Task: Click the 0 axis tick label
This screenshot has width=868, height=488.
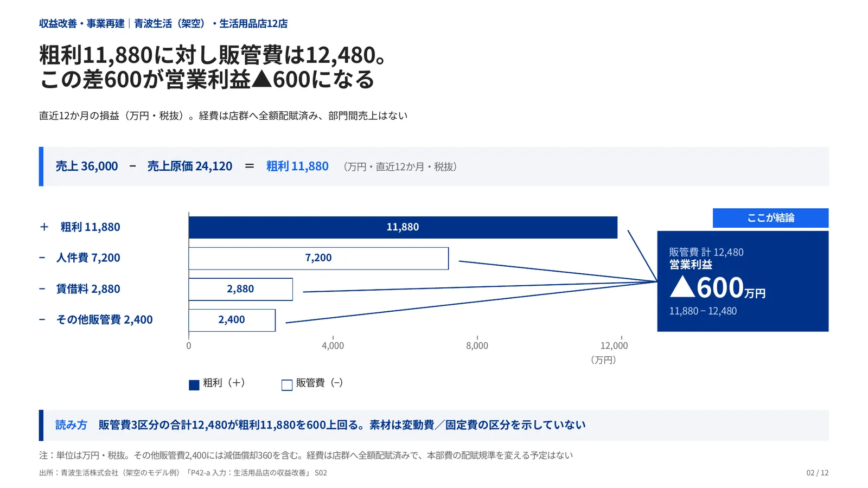Action: pos(189,346)
